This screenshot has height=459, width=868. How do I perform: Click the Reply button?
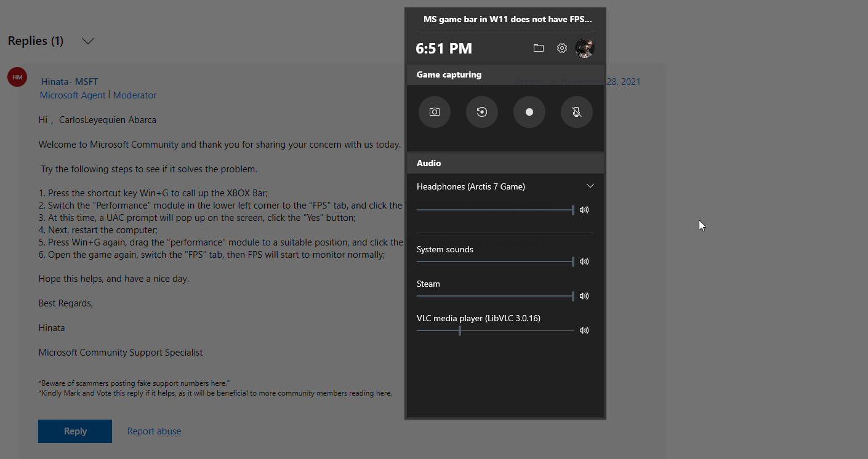(x=75, y=431)
